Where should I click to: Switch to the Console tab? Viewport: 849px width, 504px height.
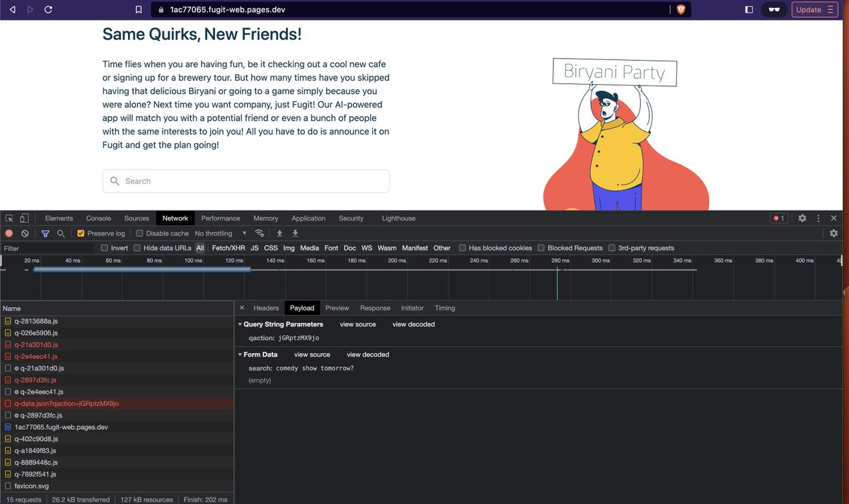98,218
